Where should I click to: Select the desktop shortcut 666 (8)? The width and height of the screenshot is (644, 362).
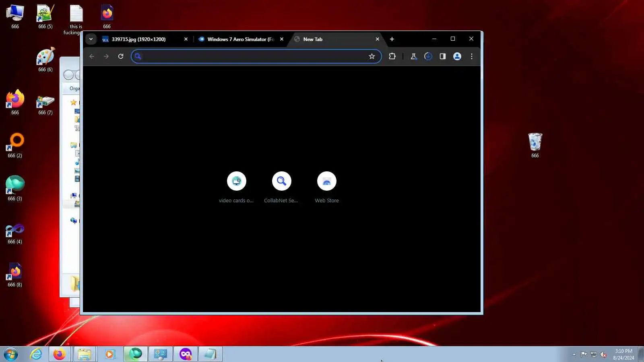click(x=15, y=275)
